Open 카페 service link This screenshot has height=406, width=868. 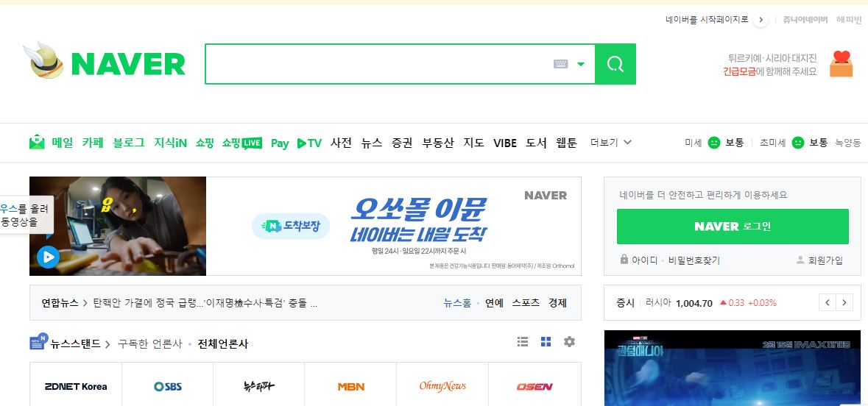[x=93, y=143]
